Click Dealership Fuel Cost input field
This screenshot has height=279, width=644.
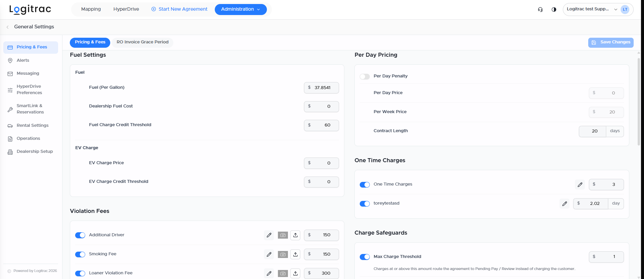coord(321,106)
